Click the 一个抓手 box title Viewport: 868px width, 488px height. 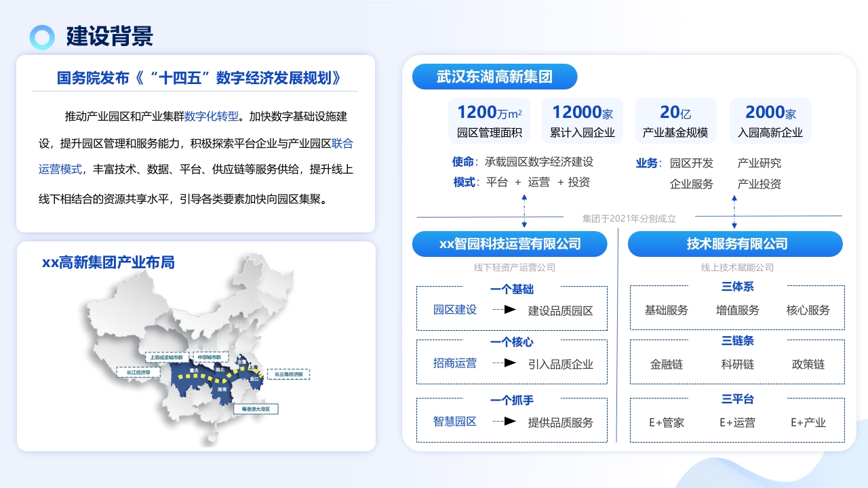(x=512, y=401)
